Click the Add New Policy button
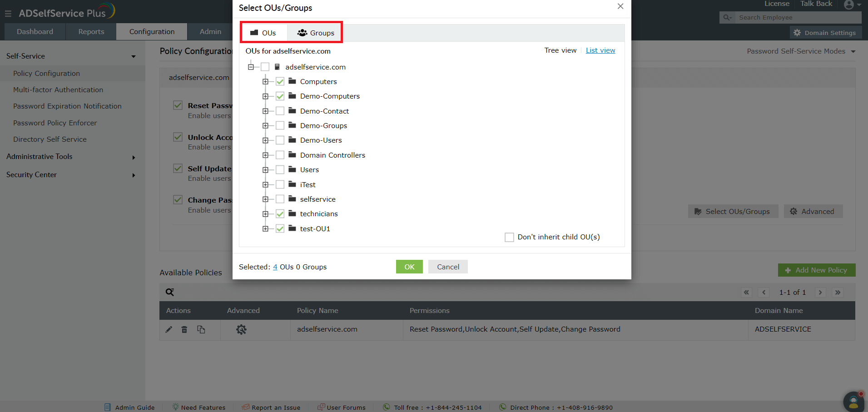Viewport: 868px width, 412px height. pyautogui.click(x=817, y=270)
